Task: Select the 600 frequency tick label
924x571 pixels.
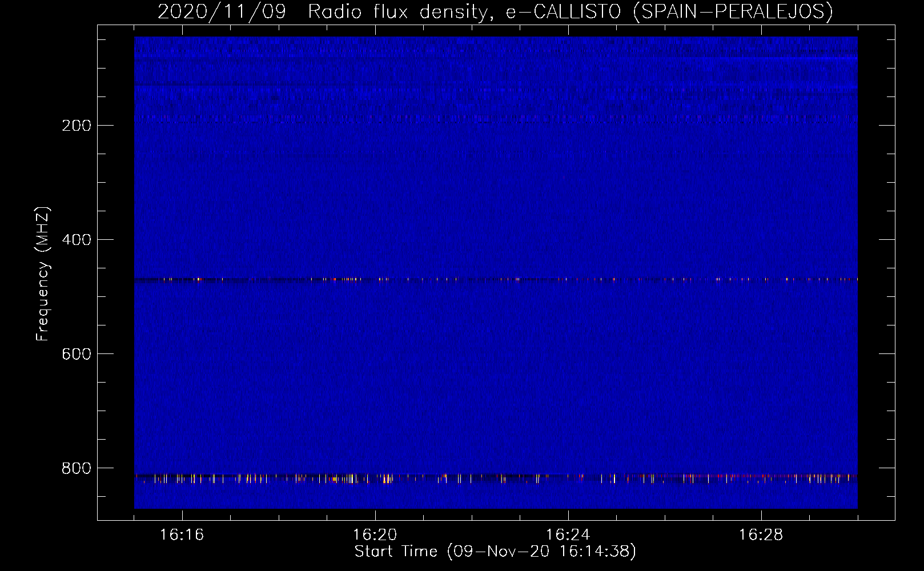Action: point(77,354)
